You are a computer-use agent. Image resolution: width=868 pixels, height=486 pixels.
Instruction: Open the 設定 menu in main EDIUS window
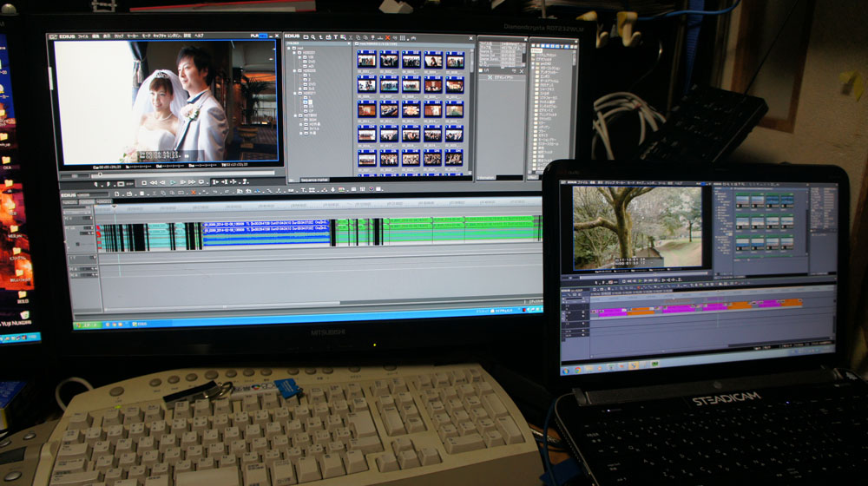pos(187,36)
